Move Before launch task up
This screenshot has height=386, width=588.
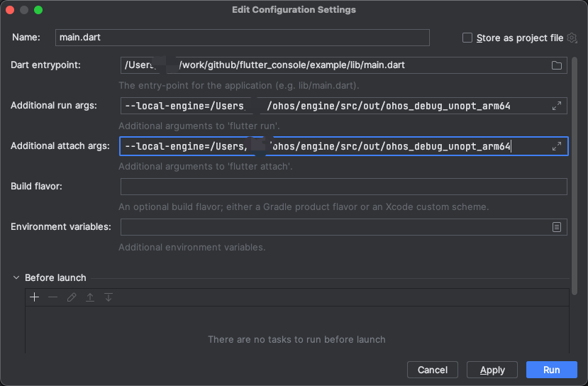pyautogui.click(x=90, y=297)
